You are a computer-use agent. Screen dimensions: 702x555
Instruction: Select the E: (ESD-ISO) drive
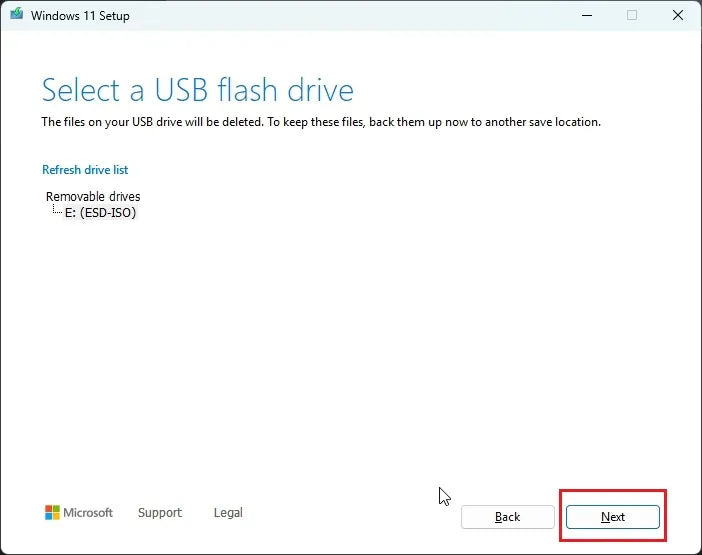click(x=100, y=212)
